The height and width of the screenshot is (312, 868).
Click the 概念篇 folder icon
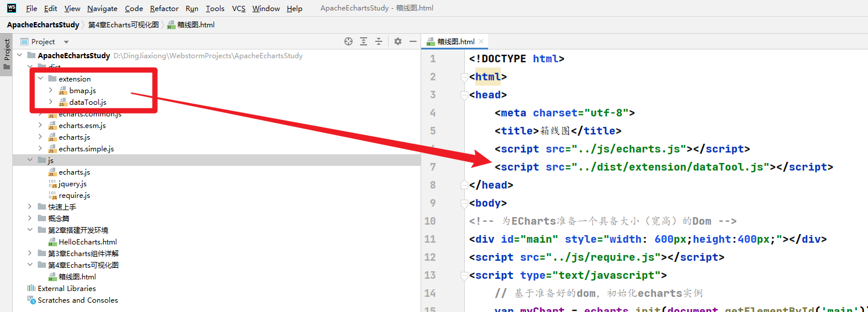42,218
